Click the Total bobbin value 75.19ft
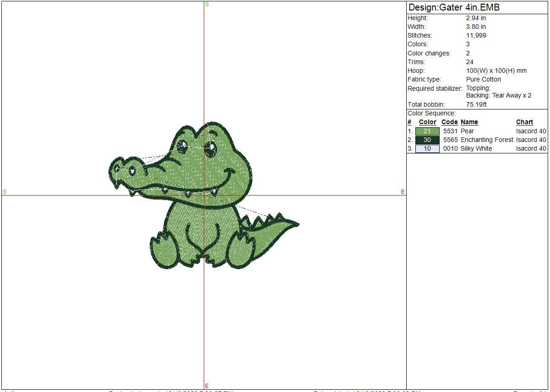This screenshot has width=550, height=392. [x=476, y=105]
